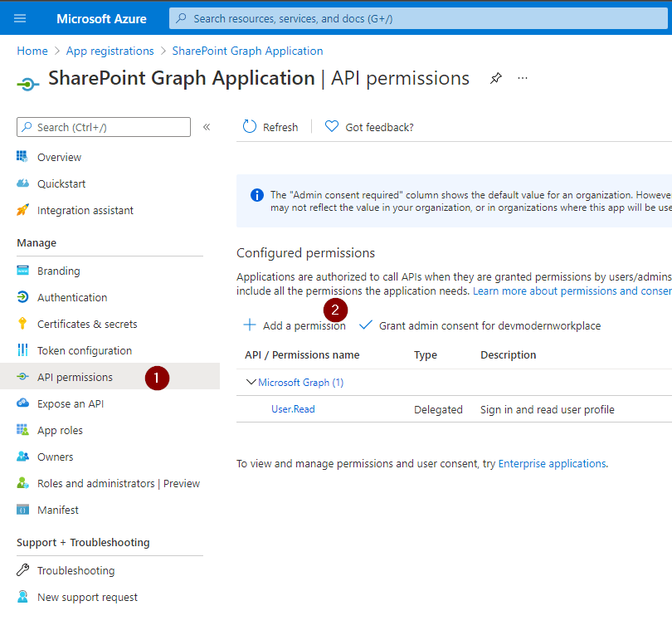
Task: Open the application Manifest
Action: pyautogui.click(x=56, y=510)
